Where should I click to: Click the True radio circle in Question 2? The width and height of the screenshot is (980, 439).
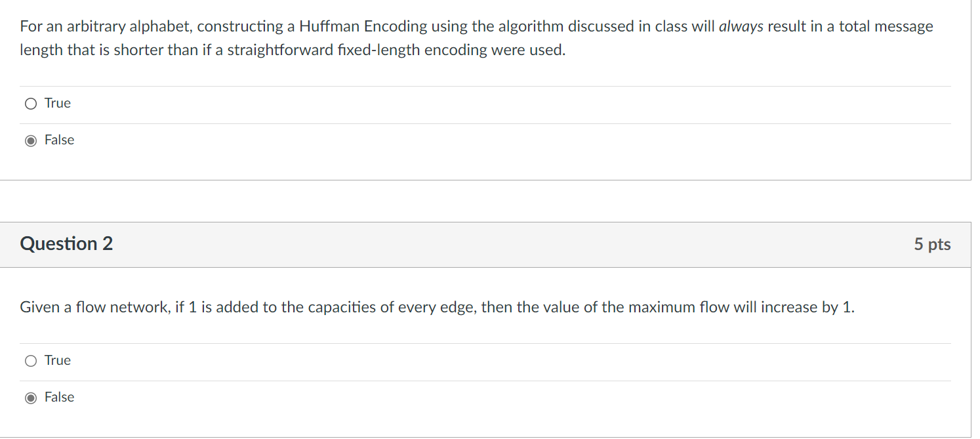click(x=30, y=360)
